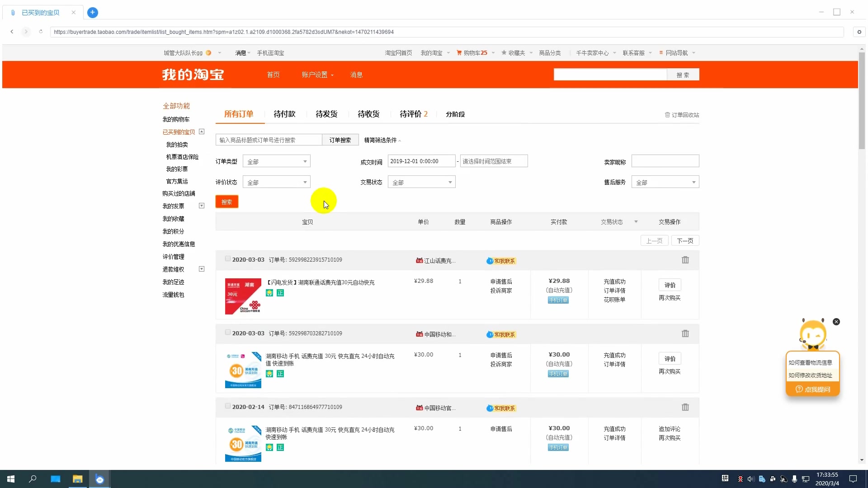
Task: Open a new browser tab
Action: click(x=93, y=12)
